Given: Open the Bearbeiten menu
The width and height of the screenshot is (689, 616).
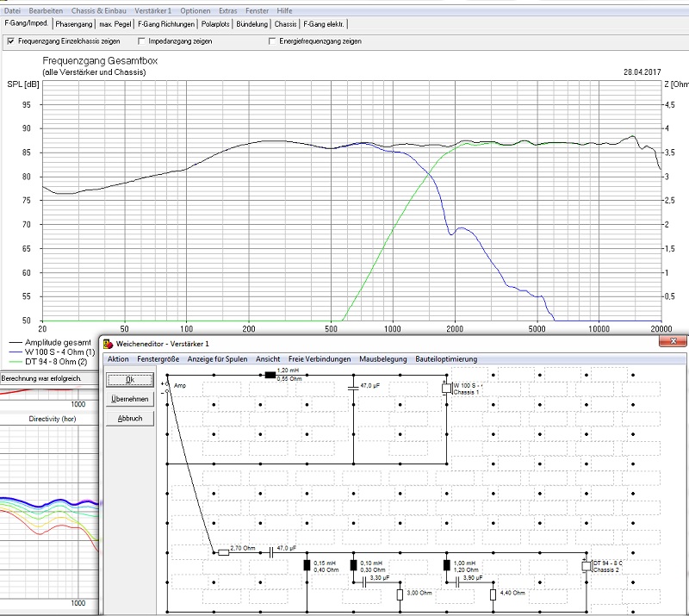Looking at the screenshot, I should tap(46, 10).
